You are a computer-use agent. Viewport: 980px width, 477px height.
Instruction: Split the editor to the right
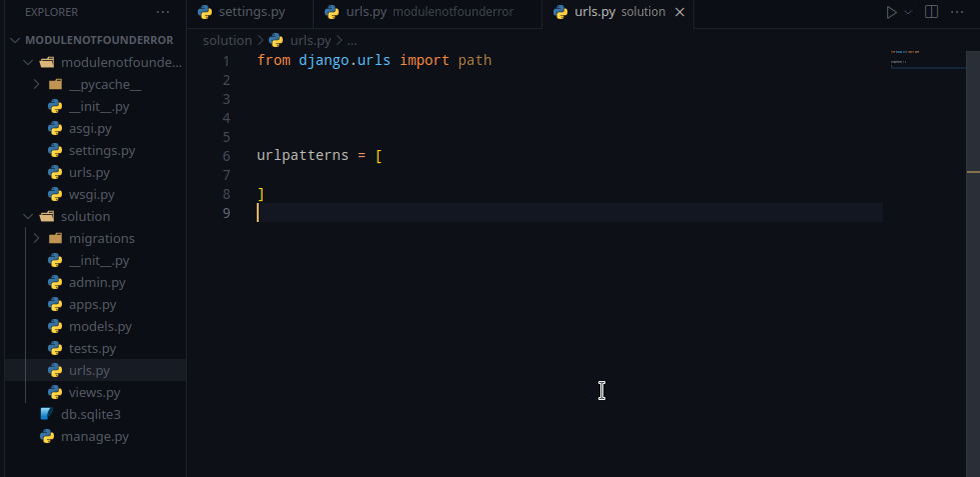[x=931, y=12]
